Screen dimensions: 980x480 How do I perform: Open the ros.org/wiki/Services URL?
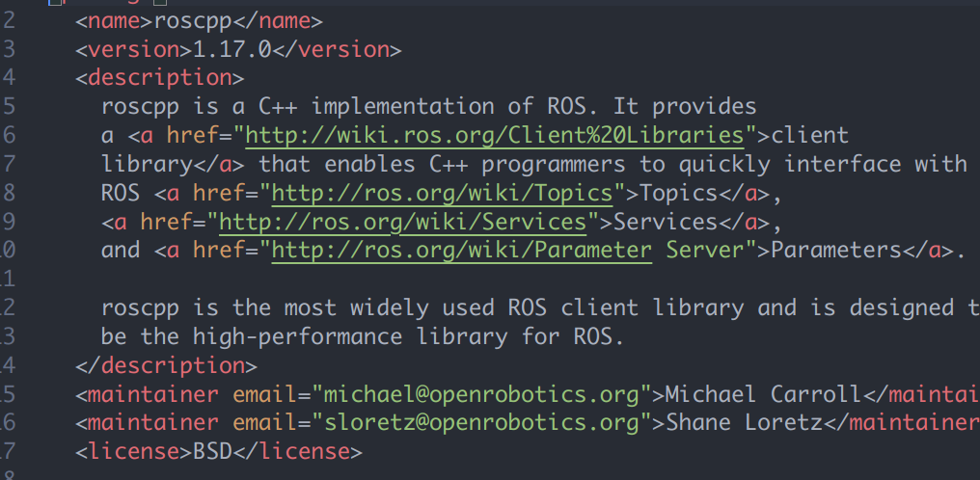[x=403, y=223]
